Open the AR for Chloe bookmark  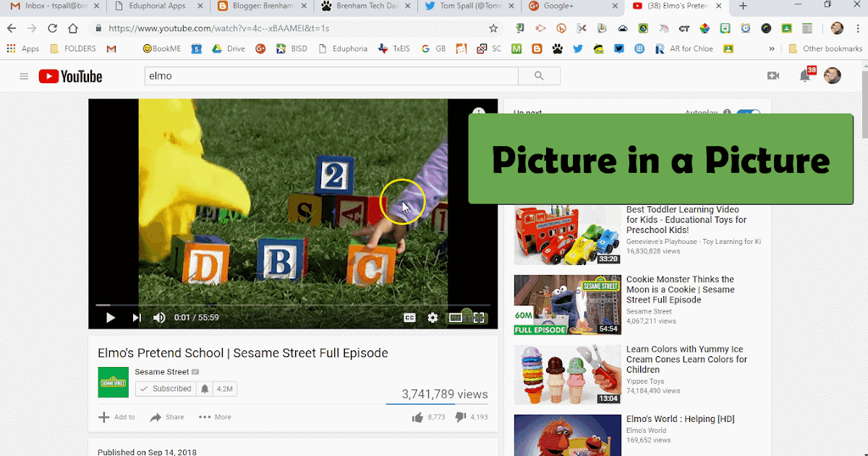point(684,49)
